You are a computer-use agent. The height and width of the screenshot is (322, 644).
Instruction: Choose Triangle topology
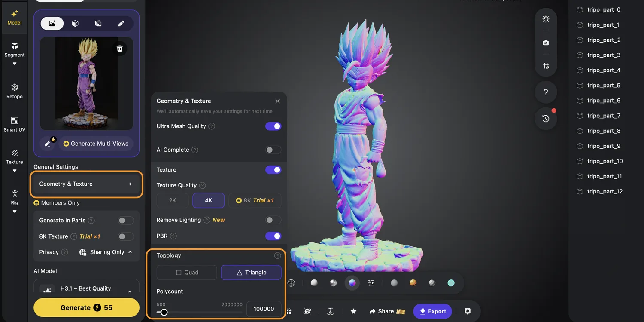click(251, 273)
